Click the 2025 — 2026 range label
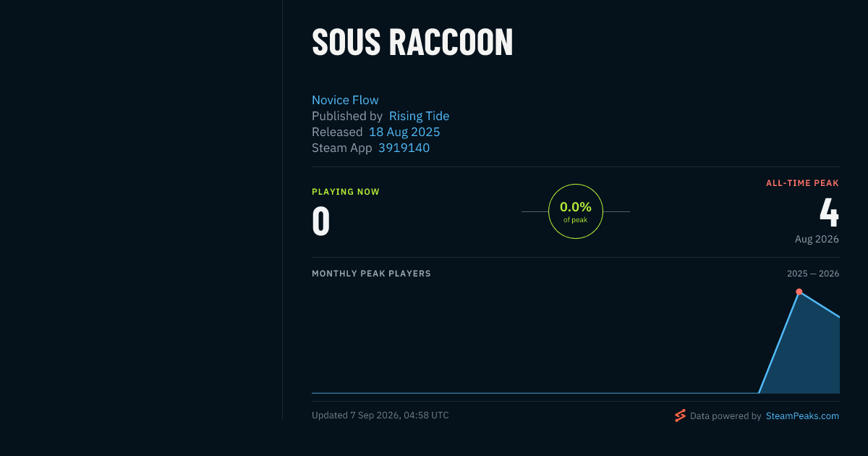 point(813,274)
